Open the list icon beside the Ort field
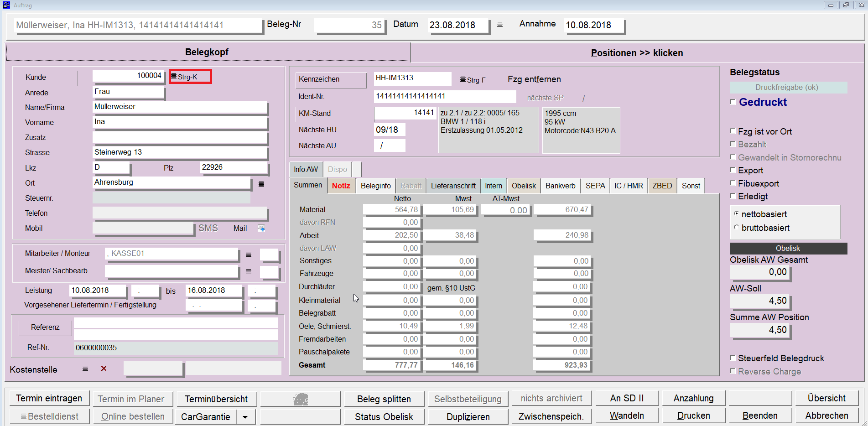Screen dimensions: 868x426 (261, 184)
